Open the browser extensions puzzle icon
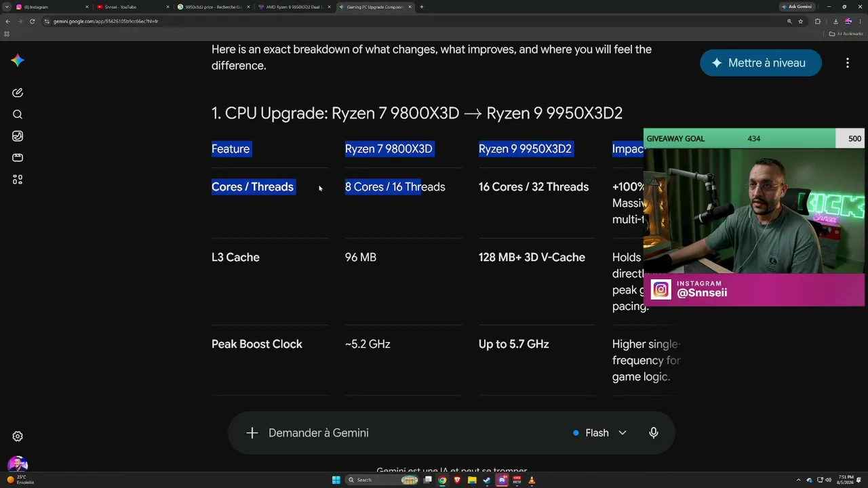 pos(818,21)
